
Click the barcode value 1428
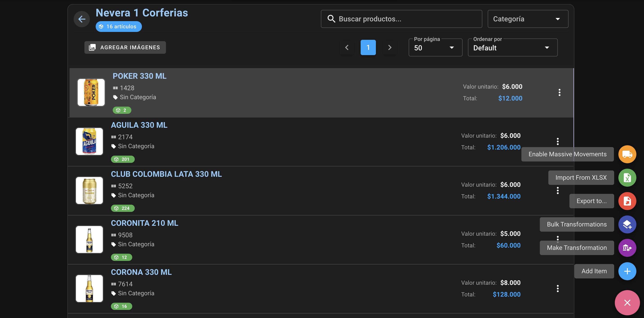pos(127,88)
